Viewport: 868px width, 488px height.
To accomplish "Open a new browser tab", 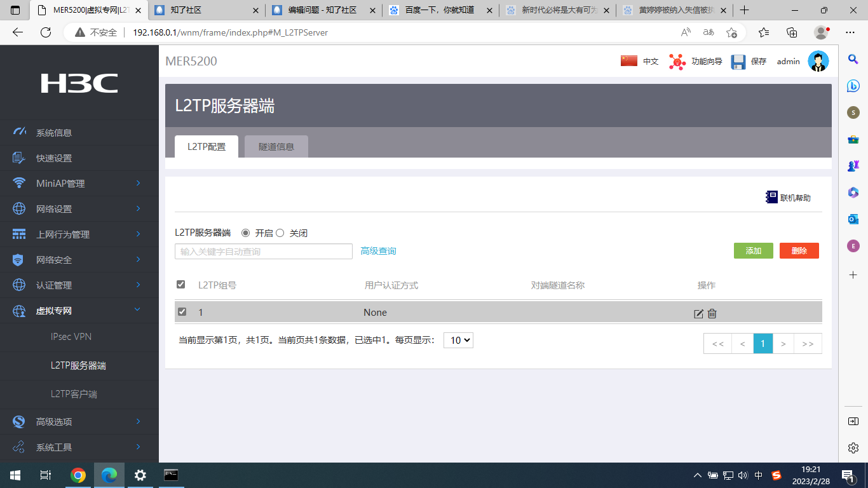I will tap(744, 10).
